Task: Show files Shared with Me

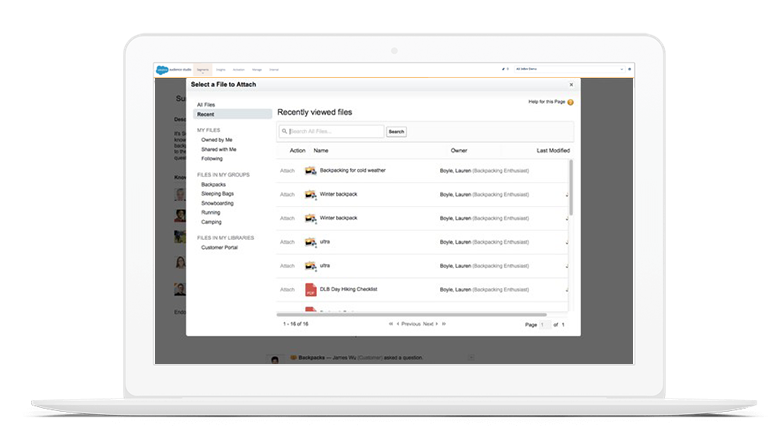Action: pyautogui.click(x=219, y=149)
